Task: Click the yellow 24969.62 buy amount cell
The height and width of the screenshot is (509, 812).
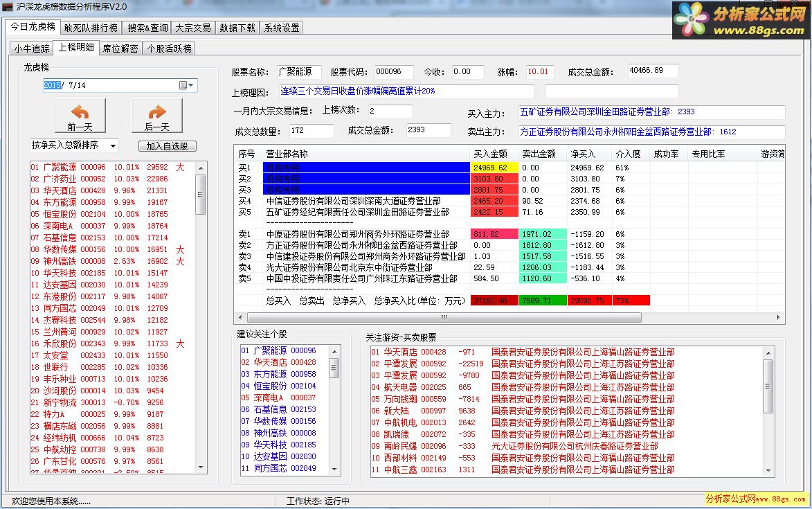Action: pos(494,168)
